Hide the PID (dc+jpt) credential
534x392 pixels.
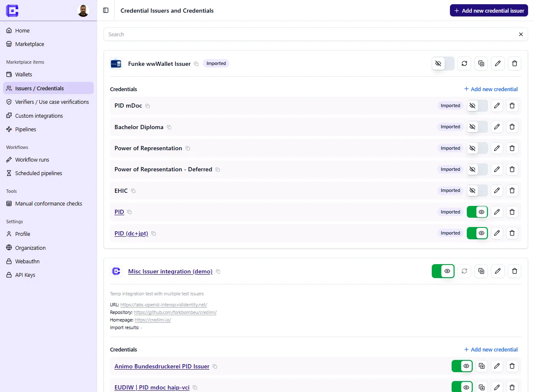(x=477, y=233)
